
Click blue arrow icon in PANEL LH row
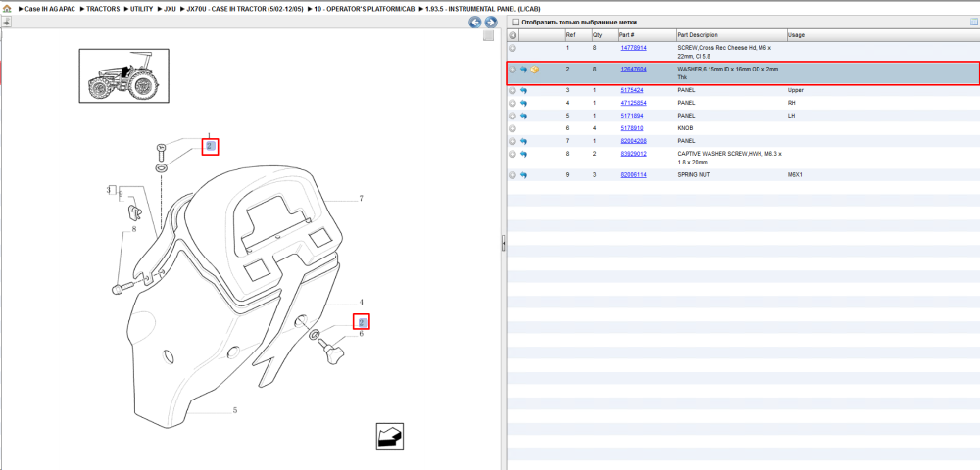(523, 117)
